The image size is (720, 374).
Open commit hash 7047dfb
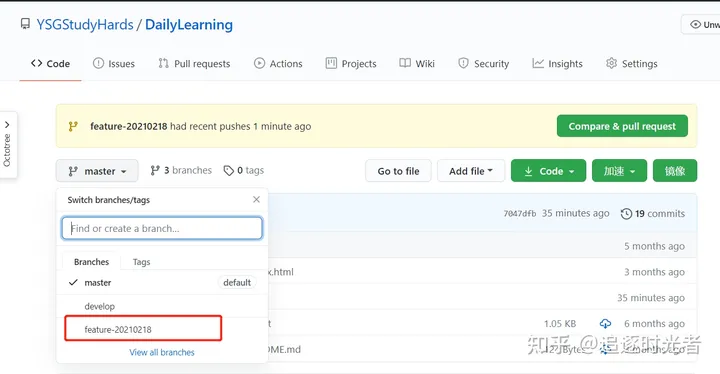[x=519, y=214]
